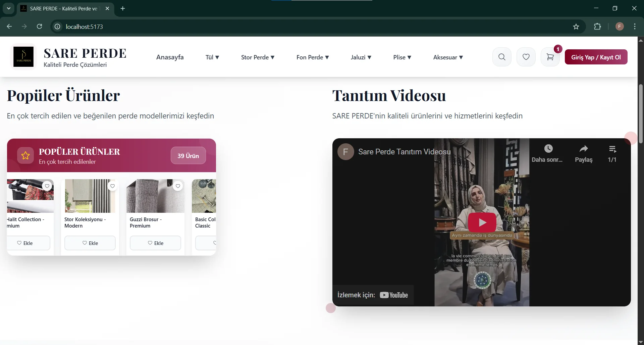Click the Tanıtım Videosu heading
Image resolution: width=644 pixels, height=345 pixels.
(x=389, y=96)
